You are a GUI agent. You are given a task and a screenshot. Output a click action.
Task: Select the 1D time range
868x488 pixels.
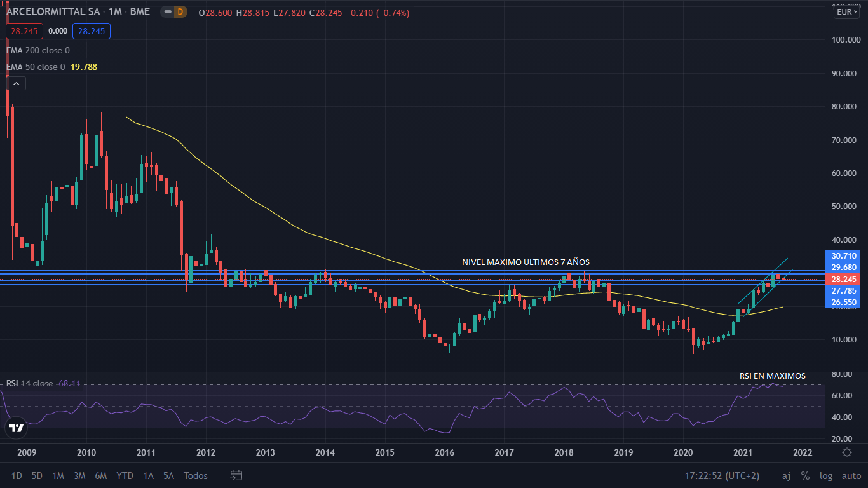[x=17, y=475]
